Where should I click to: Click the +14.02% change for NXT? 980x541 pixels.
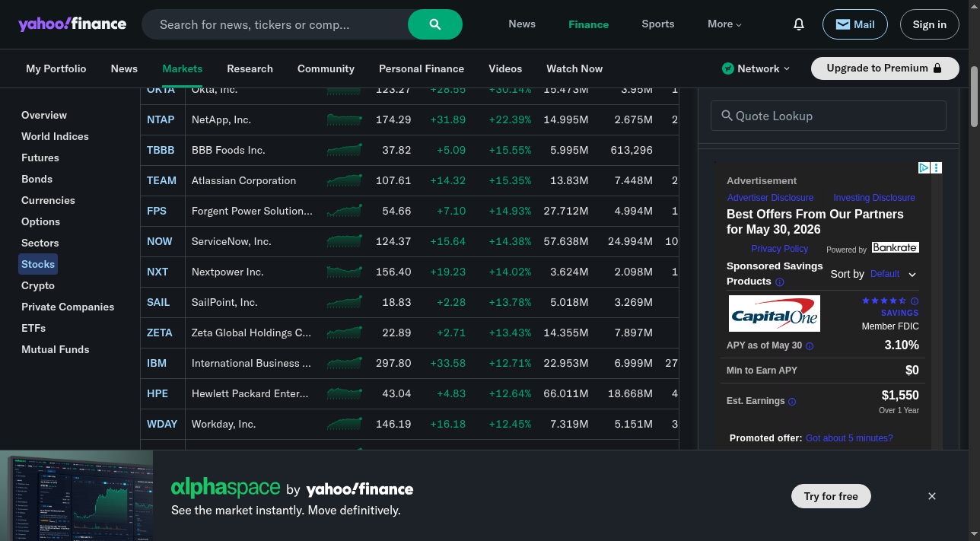pos(510,272)
